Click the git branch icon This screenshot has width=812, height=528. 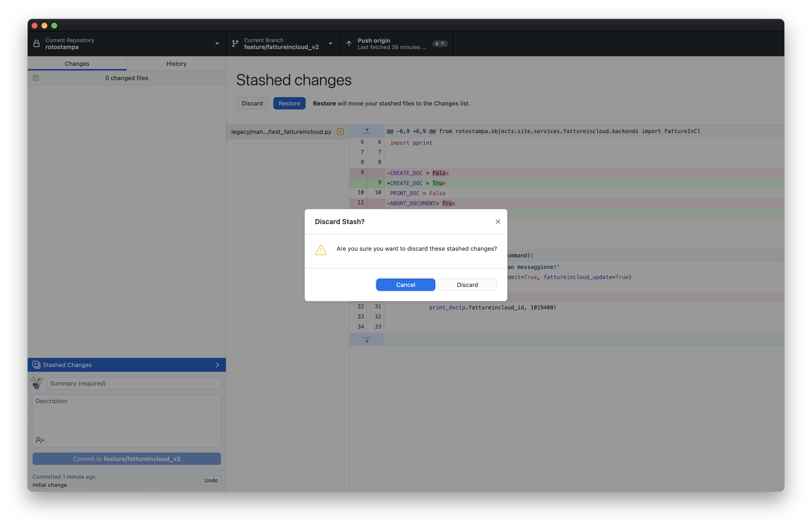[x=235, y=44]
